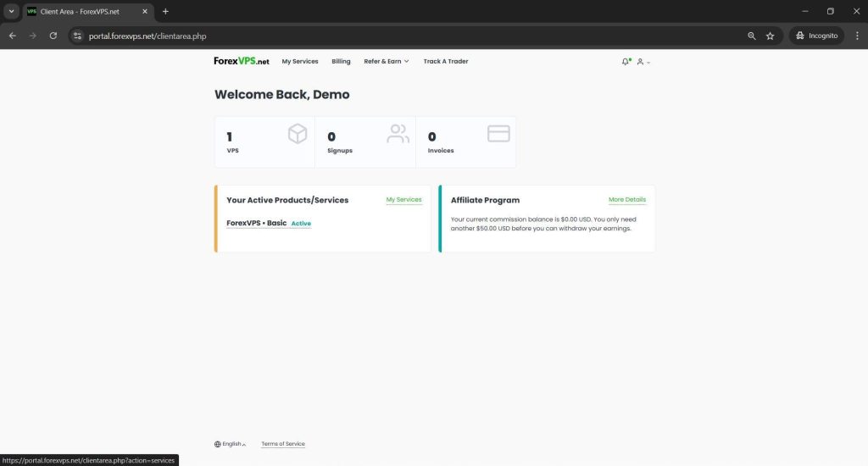This screenshot has width=868, height=466.
Task: Bookmark this page with star
Action: tap(770, 36)
